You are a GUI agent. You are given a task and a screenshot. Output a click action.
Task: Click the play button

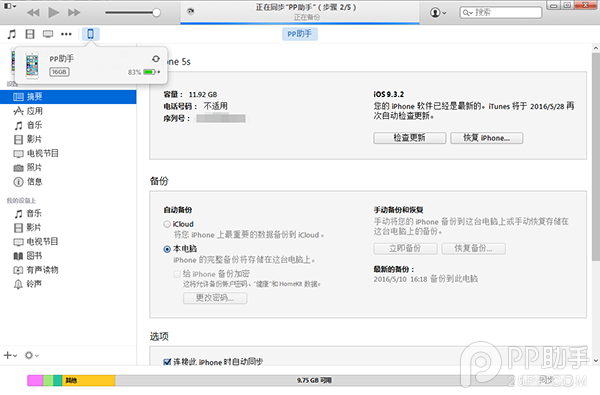[54, 12]
